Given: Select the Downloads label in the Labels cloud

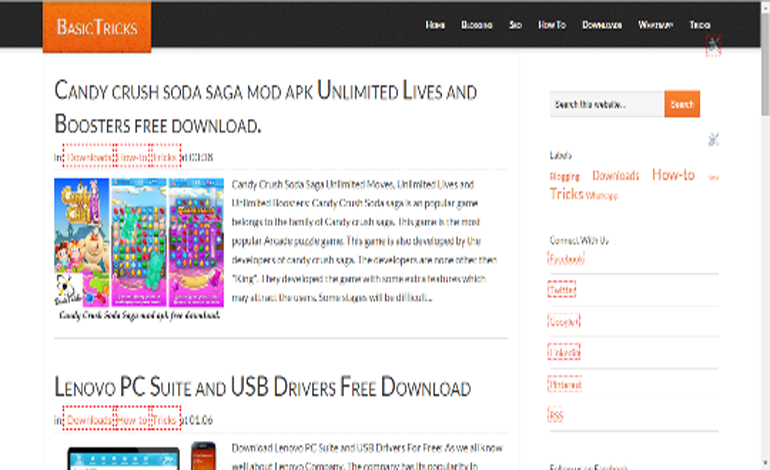Looking at the screenshot, I should [x=615, y=175].
